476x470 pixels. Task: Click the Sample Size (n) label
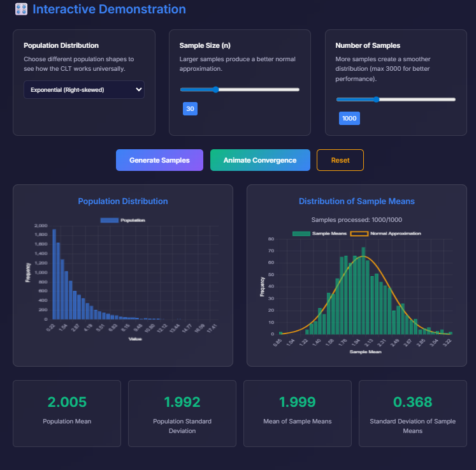[x=205, y=45]
